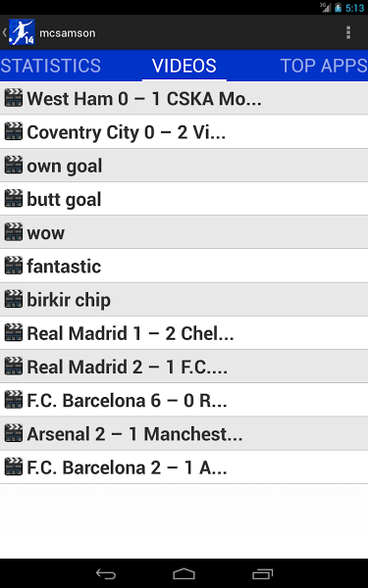Tap the Android back navigation button
The height and width of the screenshot is (588, 368).
(x=106, y=573)
